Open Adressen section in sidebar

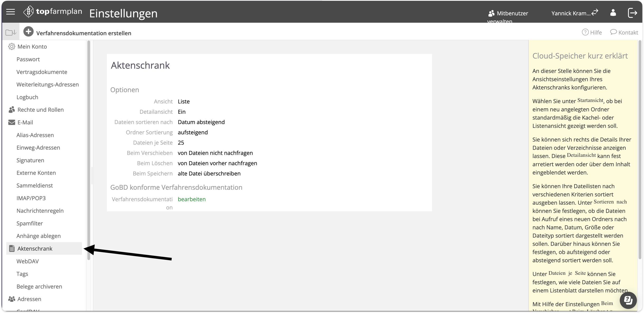point(29,299)
